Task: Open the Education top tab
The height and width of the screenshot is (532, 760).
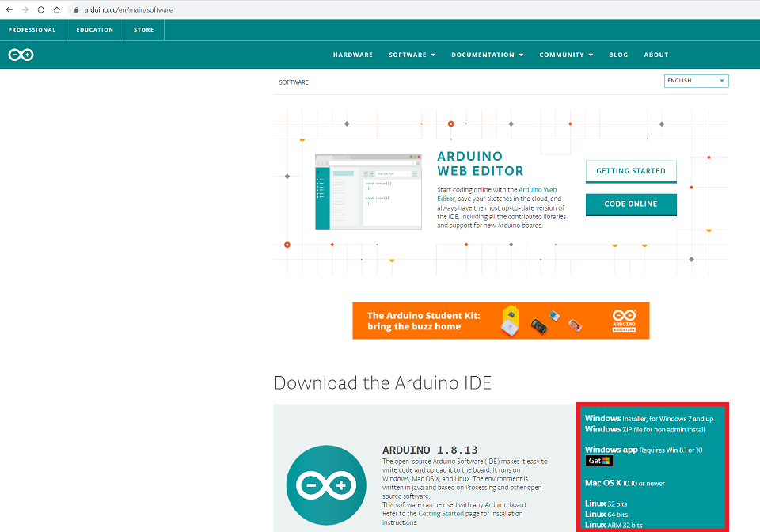Action: 94,29
